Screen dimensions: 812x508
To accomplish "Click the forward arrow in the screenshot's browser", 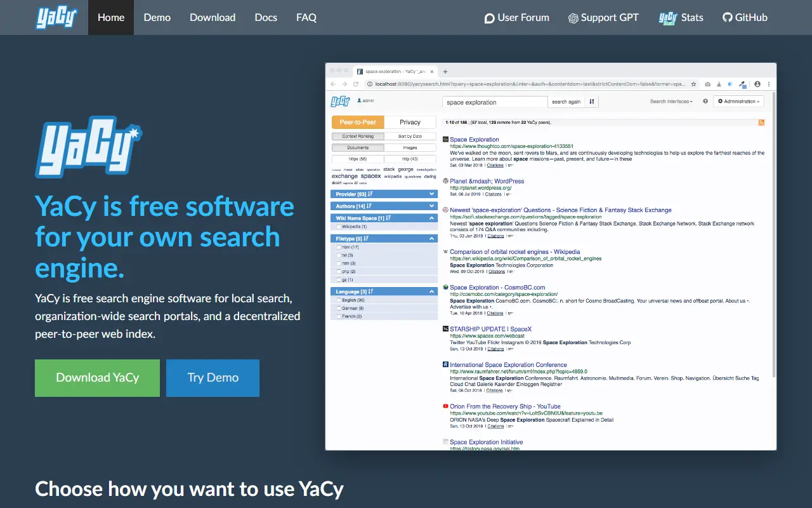I will [x=344, y=84].
